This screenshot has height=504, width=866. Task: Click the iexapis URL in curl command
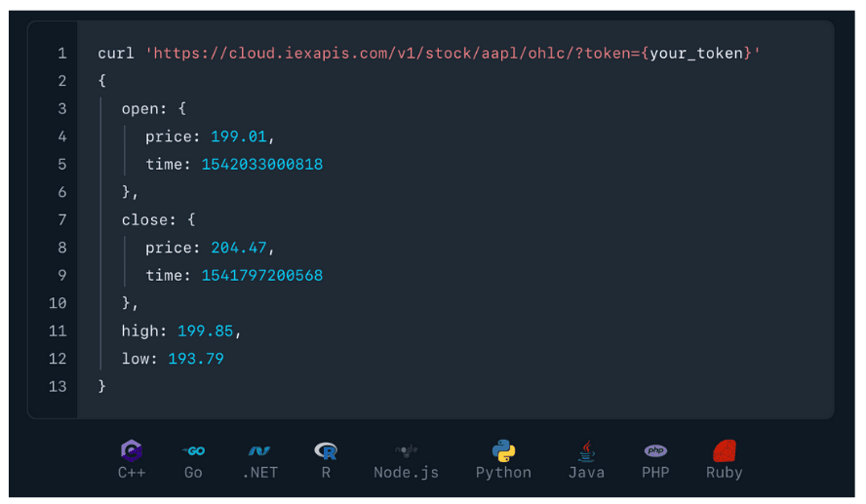tap(390, 53)
